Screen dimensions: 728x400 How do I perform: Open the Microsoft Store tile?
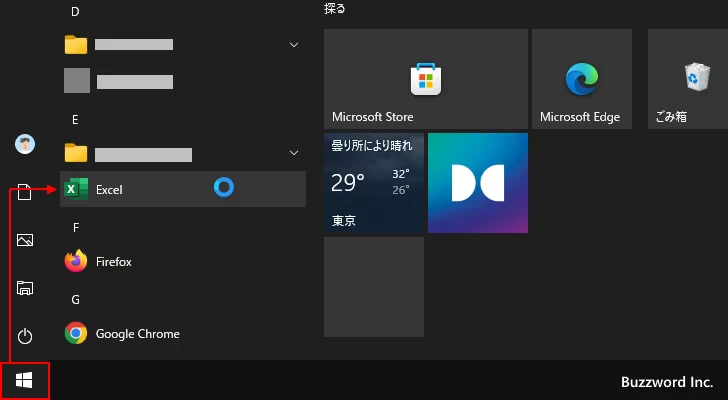pos(426,79)
